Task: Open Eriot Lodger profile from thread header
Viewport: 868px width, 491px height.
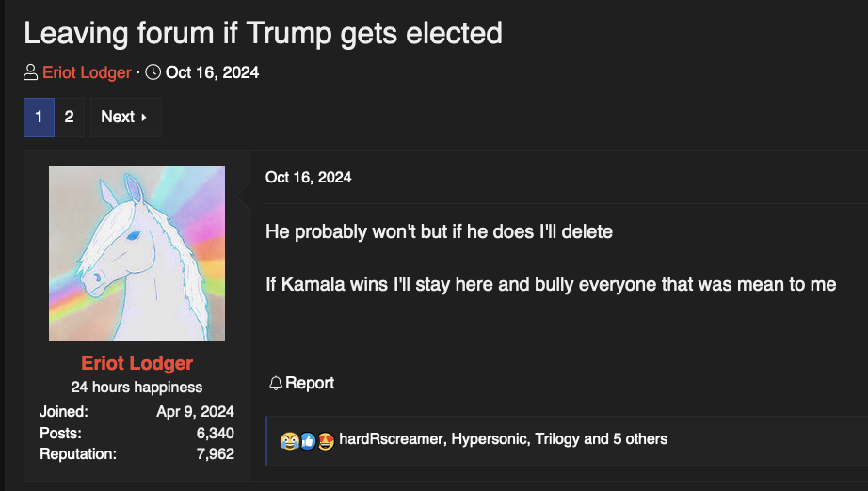Action: (87, 72)
